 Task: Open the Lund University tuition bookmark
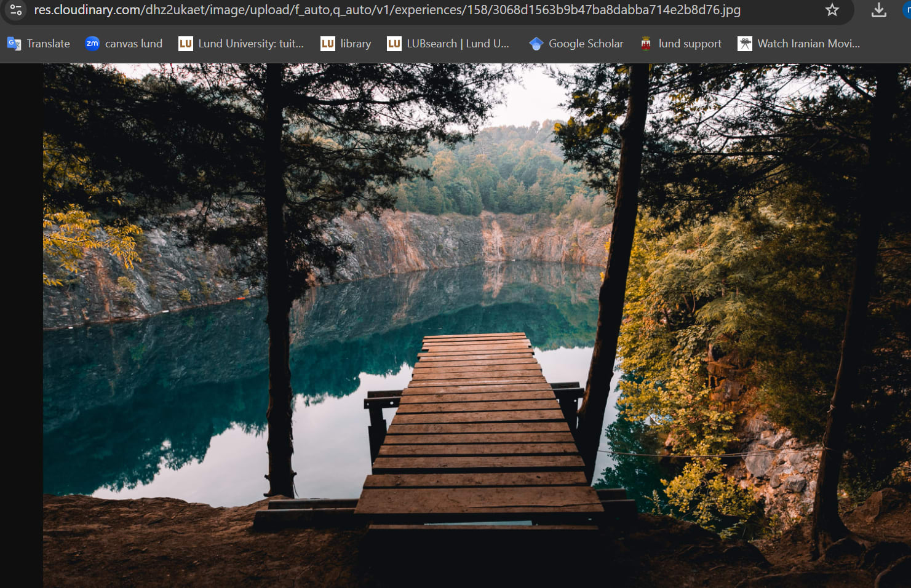(x=241, y=44)
